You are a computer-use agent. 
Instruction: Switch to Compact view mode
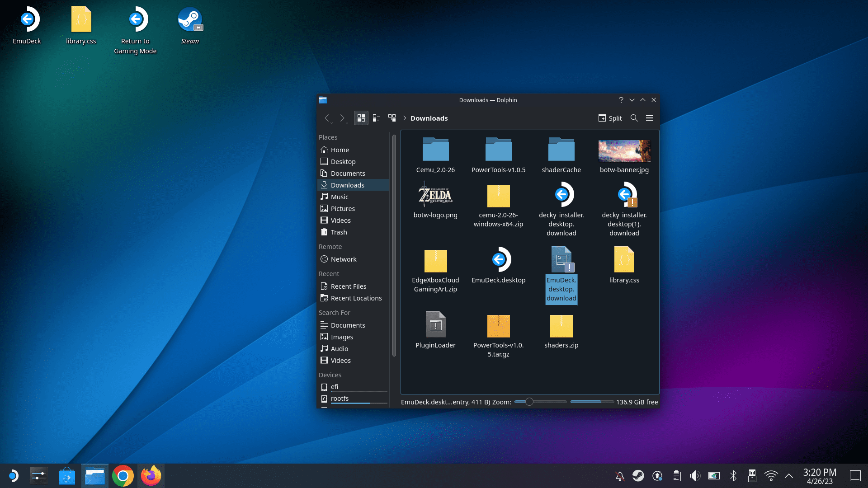[x=376, y=118]
